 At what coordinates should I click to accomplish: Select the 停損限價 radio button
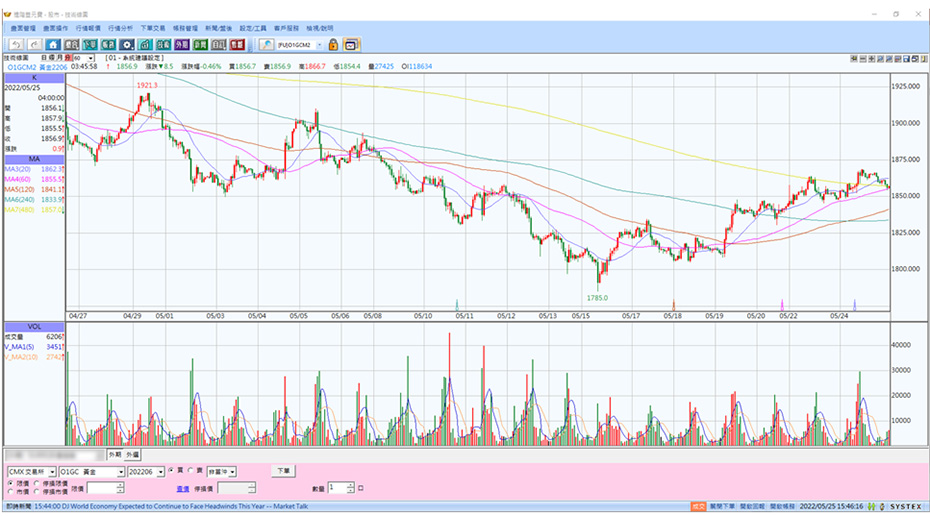tap(36, 483)
